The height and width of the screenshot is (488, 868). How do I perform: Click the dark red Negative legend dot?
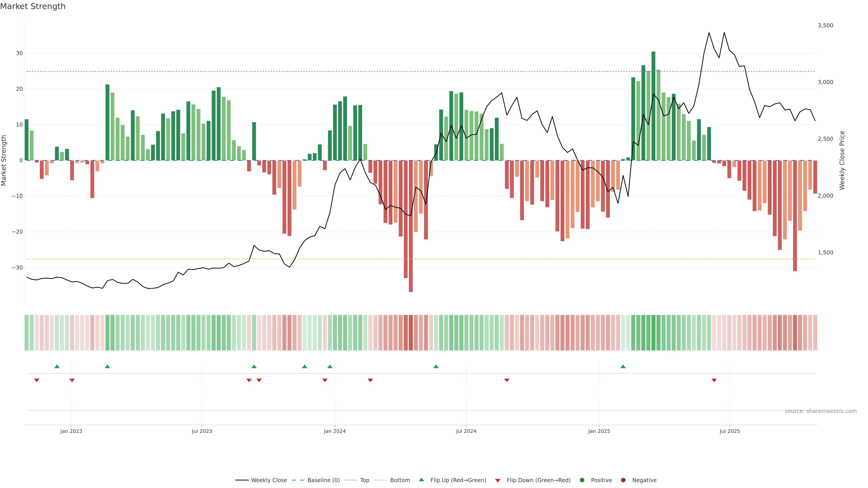[x=623, y=480]
